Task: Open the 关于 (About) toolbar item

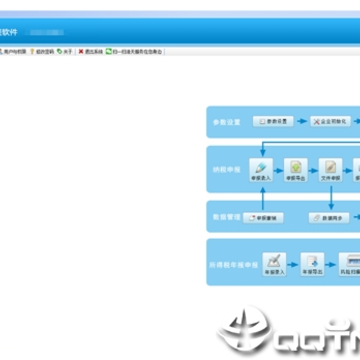Action: pyautogui.click(x=65, y=52)
